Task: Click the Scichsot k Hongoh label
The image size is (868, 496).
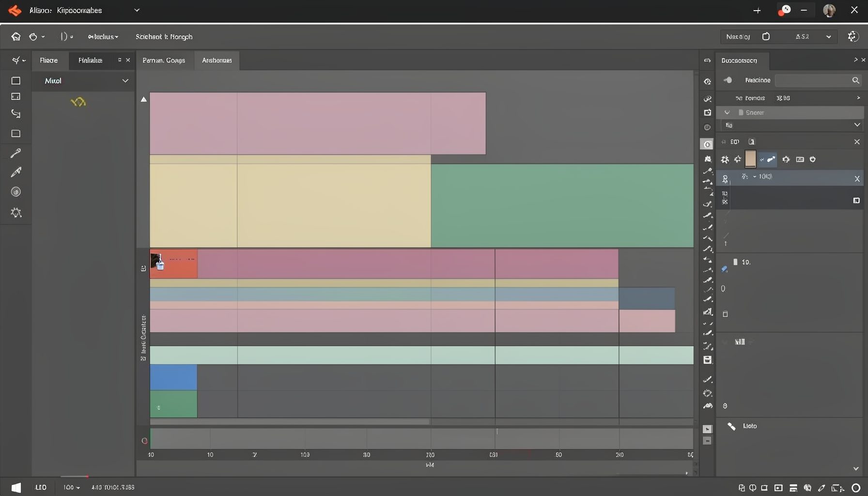Action: tap(164, 37)
